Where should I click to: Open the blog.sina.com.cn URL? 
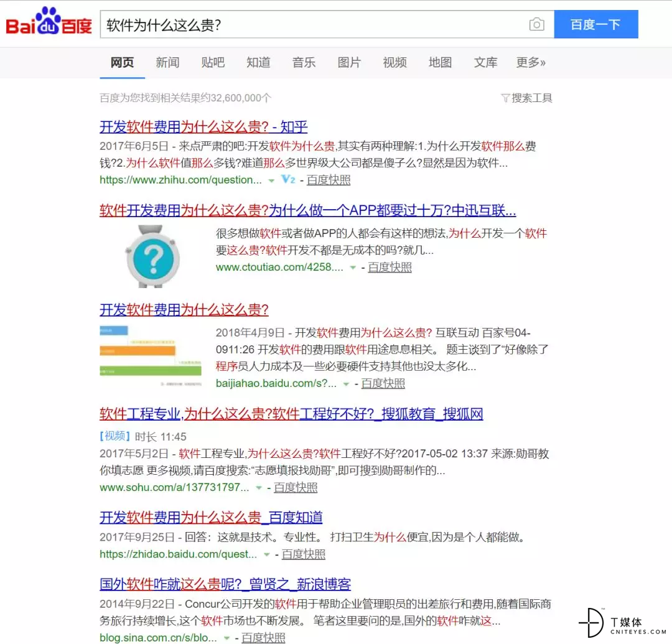point(158,638)
